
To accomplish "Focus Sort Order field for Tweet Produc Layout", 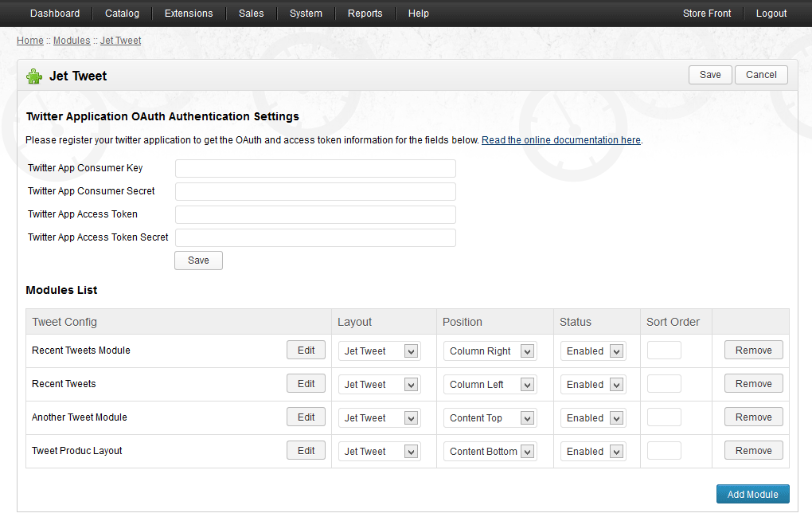I will click(x=664, y=450).
